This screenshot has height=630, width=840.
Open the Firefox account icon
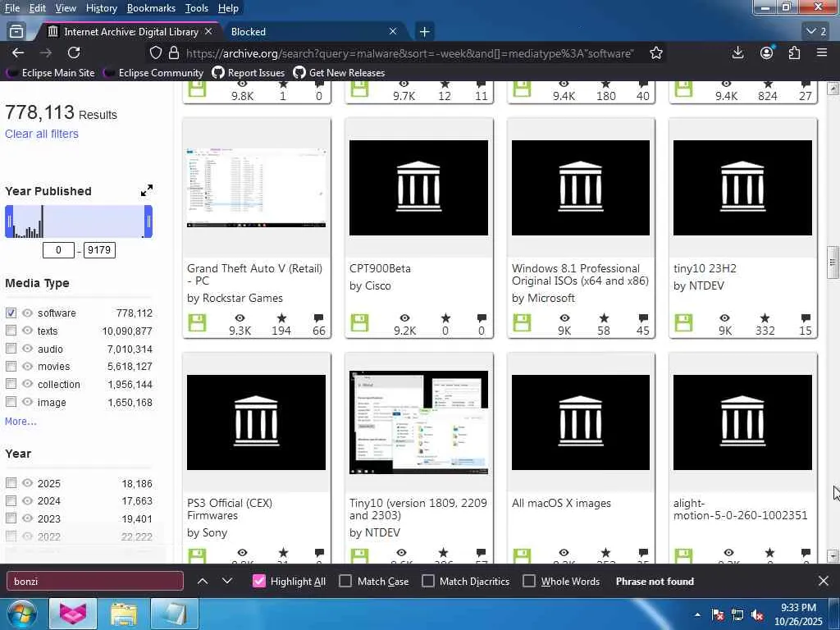(x=767, y=52)
